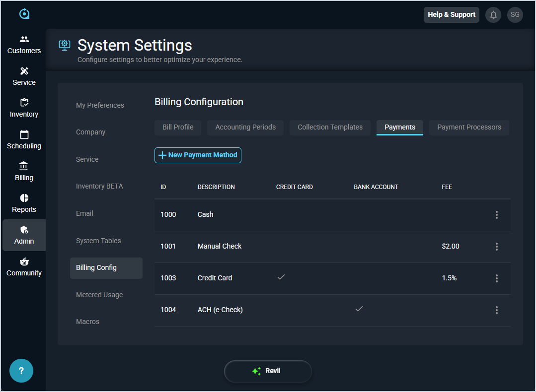Expand row options for Manual Check

496,247
